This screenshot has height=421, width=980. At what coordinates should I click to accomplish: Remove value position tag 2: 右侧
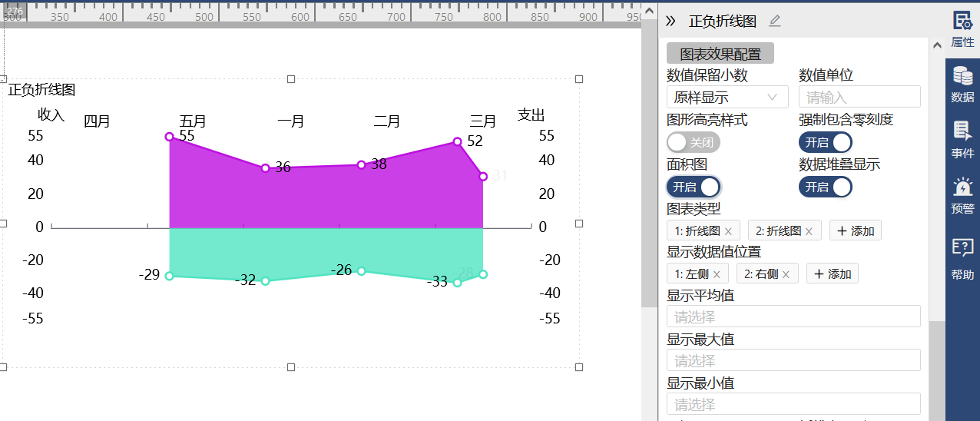click(x=786, y=273)
